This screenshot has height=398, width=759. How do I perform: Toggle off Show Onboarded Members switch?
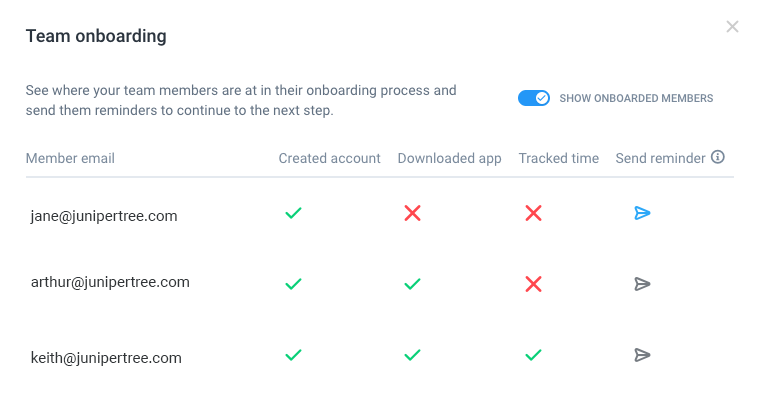tap(533, 98)
